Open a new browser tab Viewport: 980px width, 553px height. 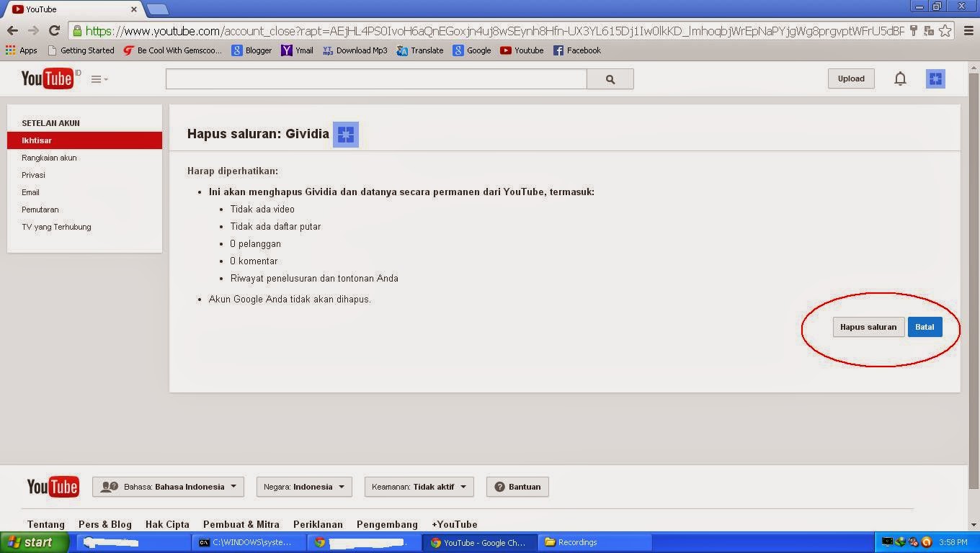(x=158, y=9)
